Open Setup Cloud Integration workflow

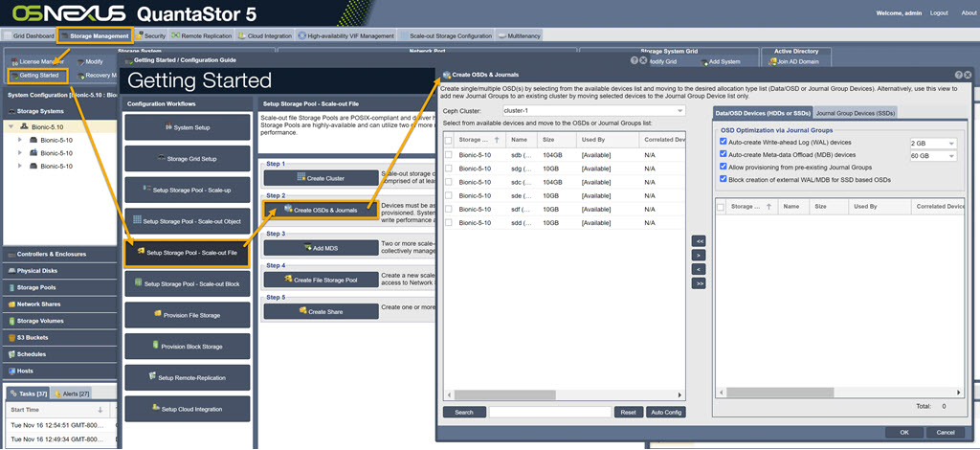[188, 409]
